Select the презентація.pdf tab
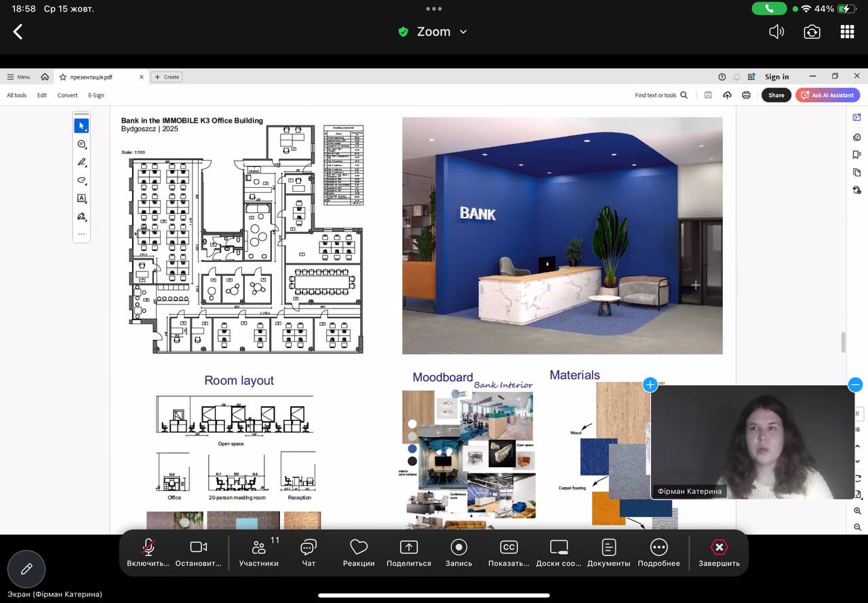 (91, 77)
